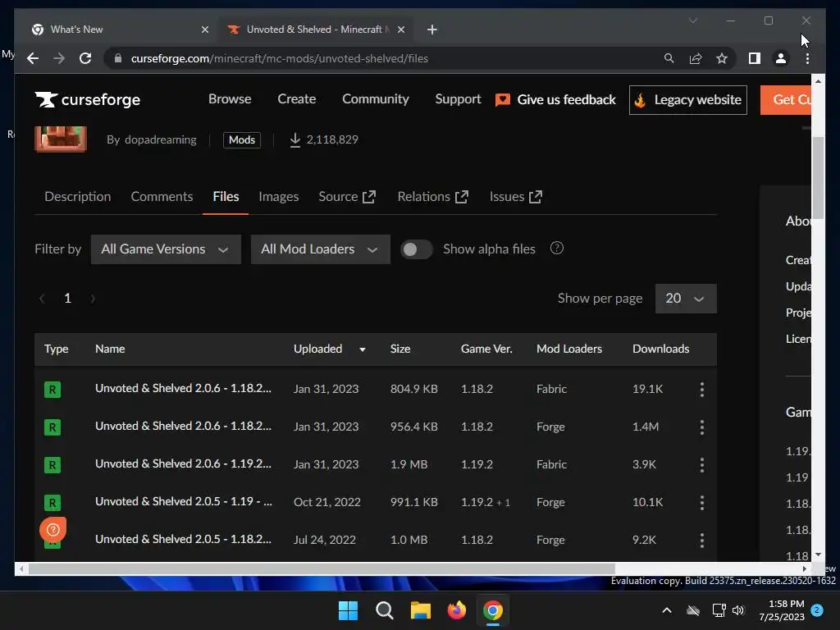Click the browser forward arrow
This screenshot has height=630, width=840.
click(x=59, y=58)
